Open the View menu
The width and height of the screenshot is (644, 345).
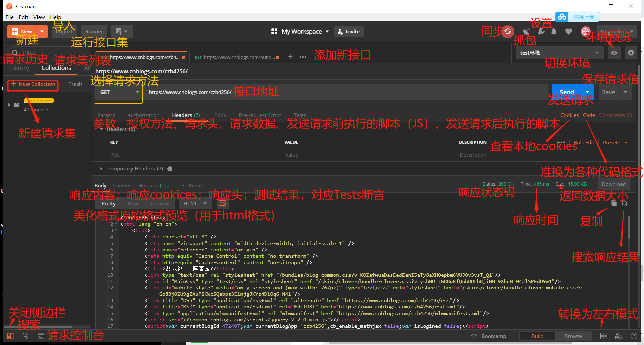[x=39, y=17]
